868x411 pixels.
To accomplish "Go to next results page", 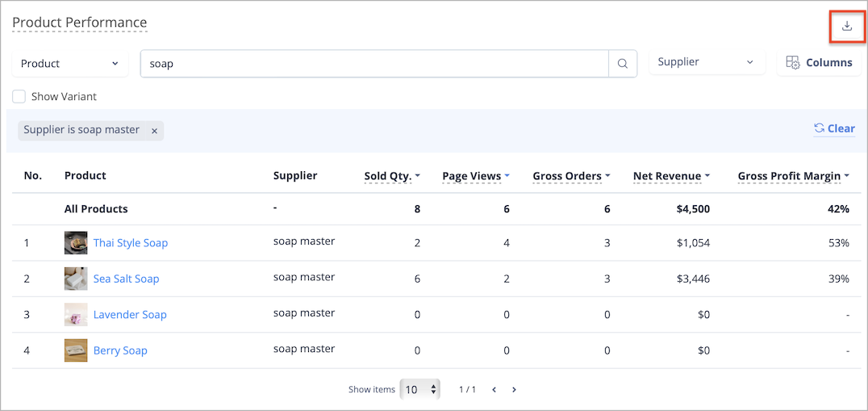I will coord(515,389).
